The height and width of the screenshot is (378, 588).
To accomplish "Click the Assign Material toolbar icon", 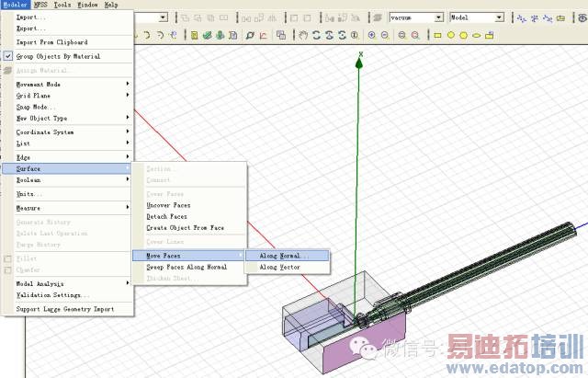I will click(378, 17).
